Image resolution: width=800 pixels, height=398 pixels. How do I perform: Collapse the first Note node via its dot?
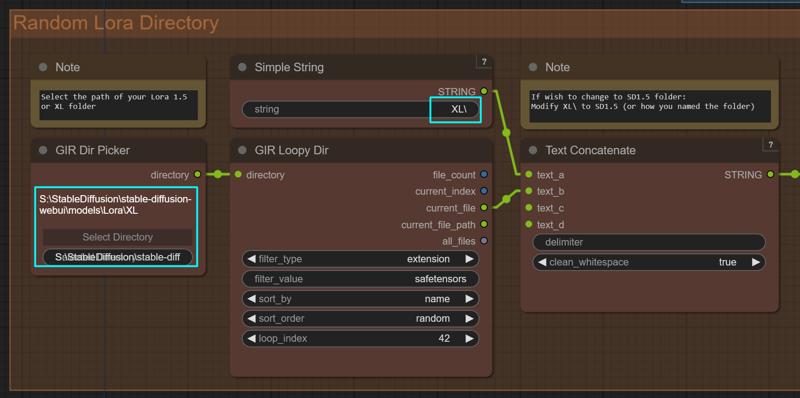point(43,67)
